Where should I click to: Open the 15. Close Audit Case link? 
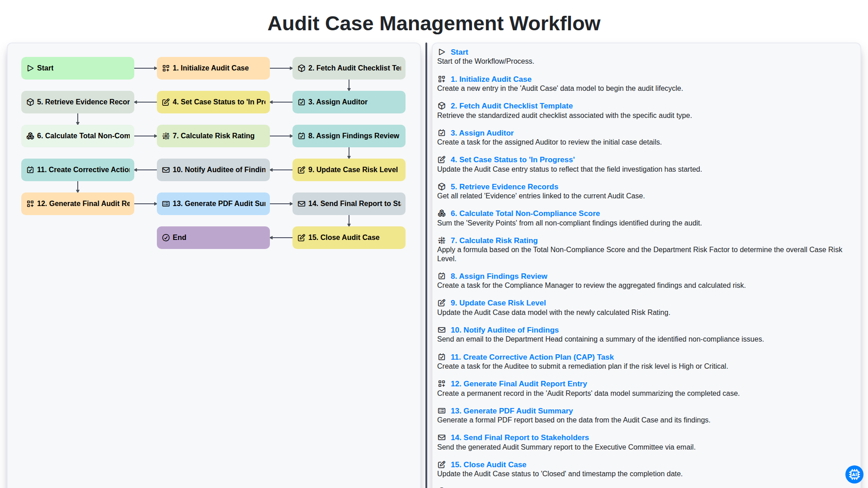[489, 465]
